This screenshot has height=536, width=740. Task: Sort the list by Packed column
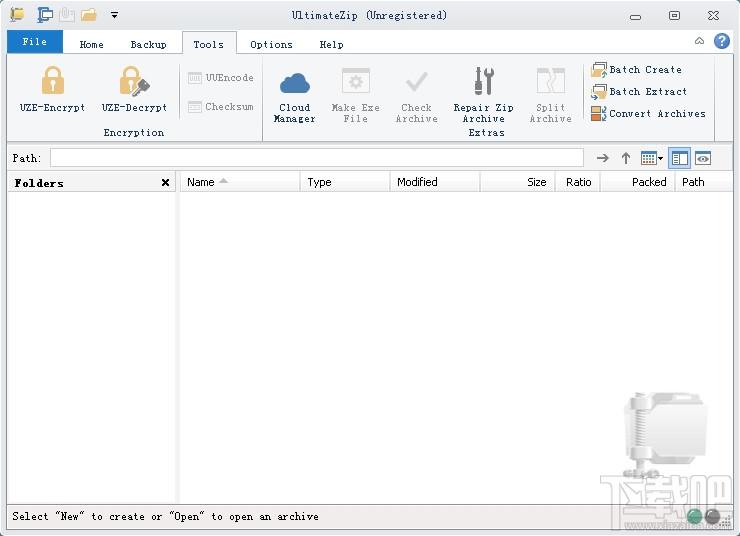pos(638,182)
